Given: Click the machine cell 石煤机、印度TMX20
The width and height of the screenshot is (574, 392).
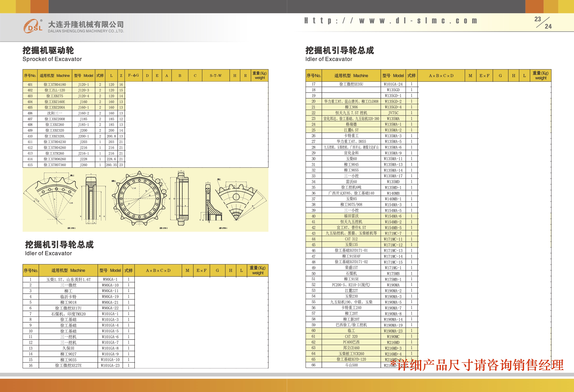Looking at the screenshot, I should coord(68,314).
